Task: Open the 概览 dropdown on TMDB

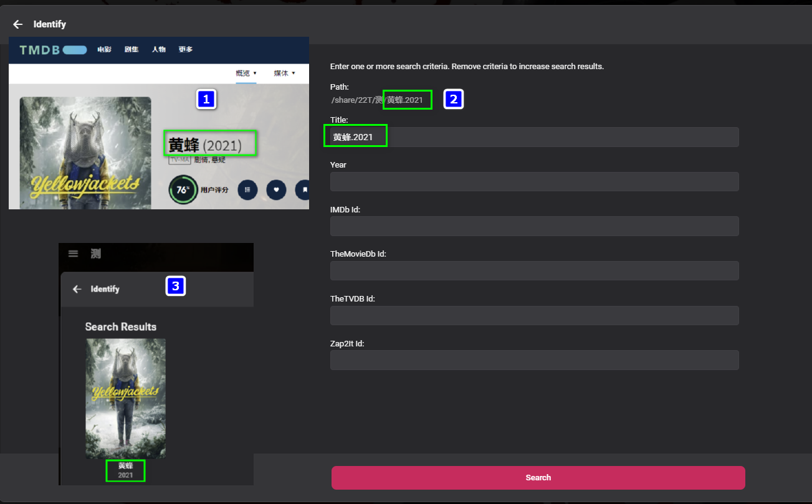Action: (246, 74)
